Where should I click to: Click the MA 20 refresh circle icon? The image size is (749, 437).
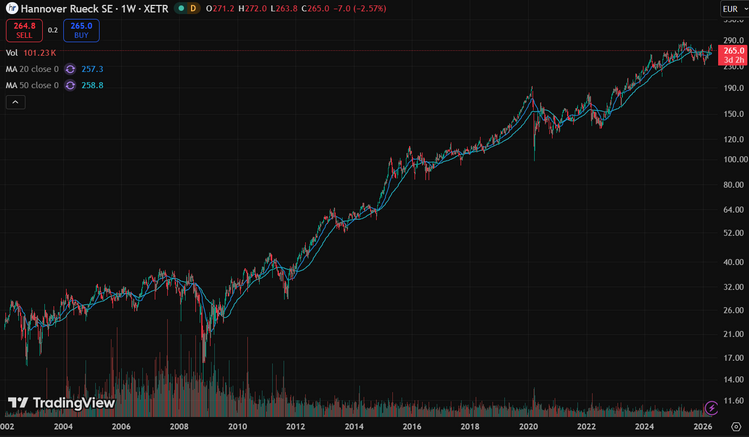pyautogui.click(x=70, y=69)
